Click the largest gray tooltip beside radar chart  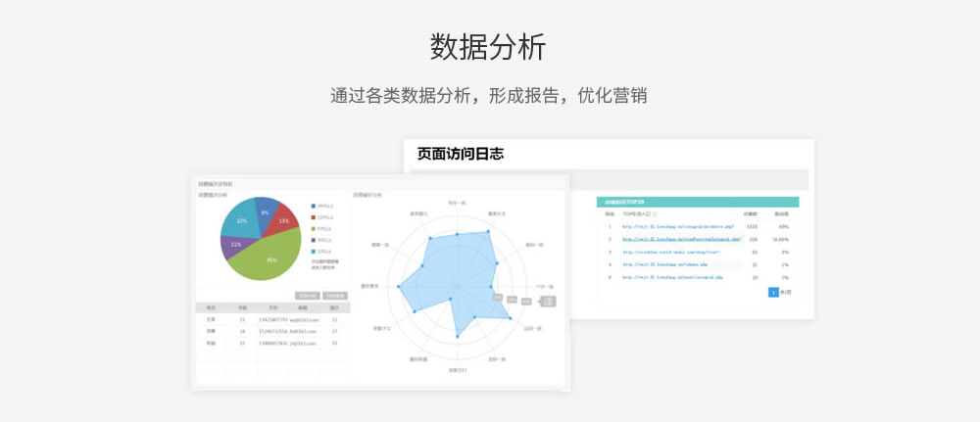548,301
